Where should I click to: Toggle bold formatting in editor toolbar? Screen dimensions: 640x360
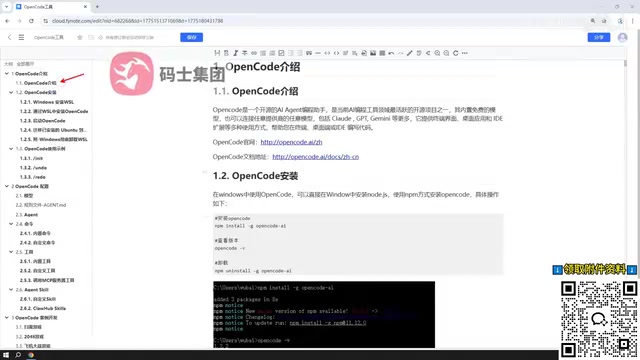pos(226,53)
